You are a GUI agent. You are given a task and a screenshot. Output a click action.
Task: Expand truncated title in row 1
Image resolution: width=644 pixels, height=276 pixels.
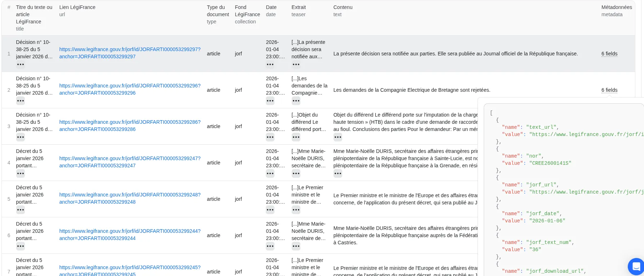(21, 65)
